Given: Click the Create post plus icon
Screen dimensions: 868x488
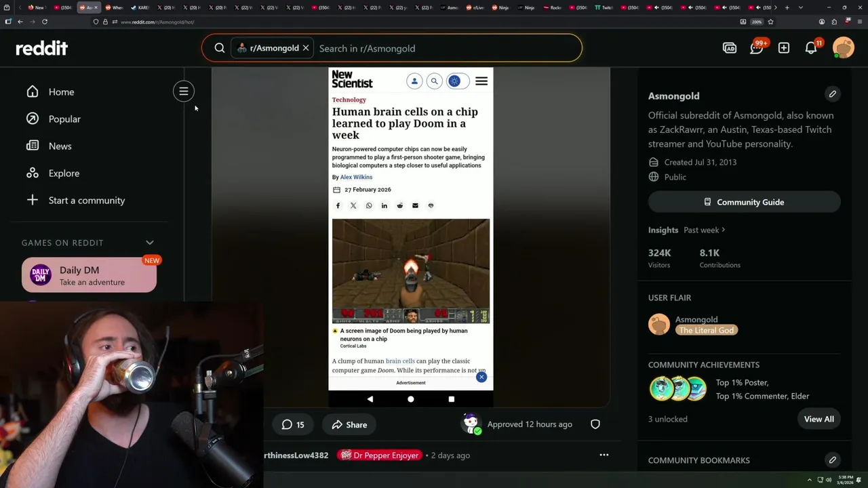Looking at the screenshot, I should coord(784,48).
